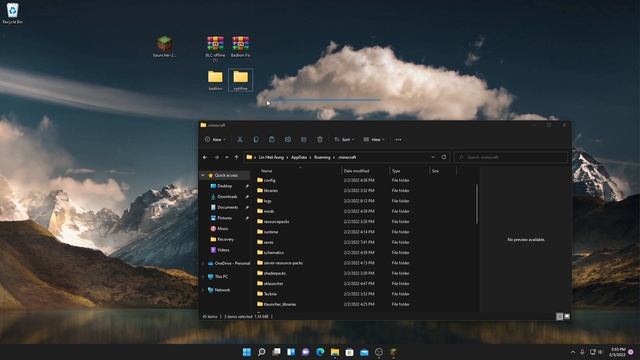The height and width of the screenshot is (360, 640).
Task: Select the Badlion WinRAR archive desktop icon
Action: (x=240, y=47)
